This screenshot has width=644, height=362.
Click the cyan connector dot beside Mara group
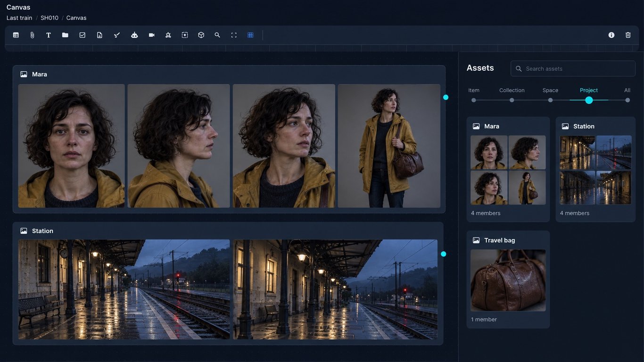[x=446, y=97]
